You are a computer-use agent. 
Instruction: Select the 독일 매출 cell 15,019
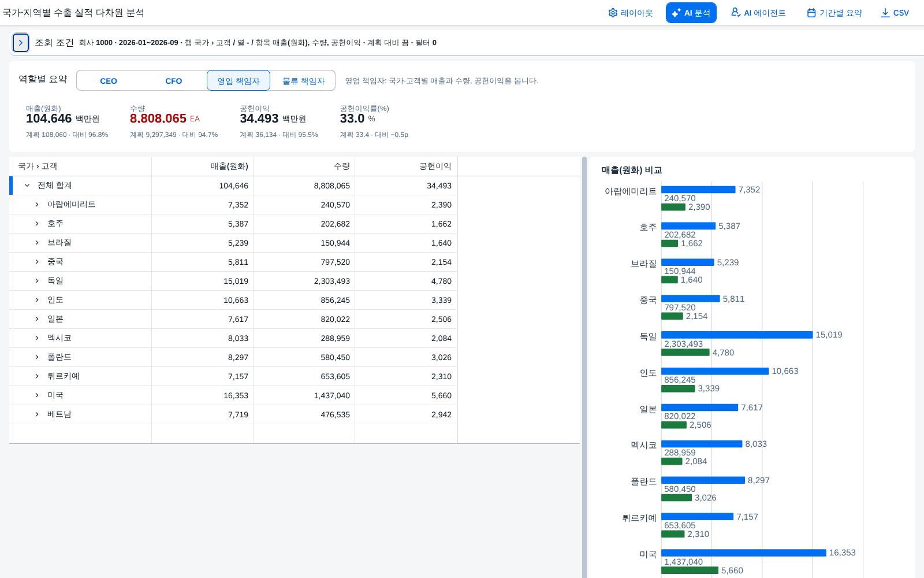pos(203,281)
